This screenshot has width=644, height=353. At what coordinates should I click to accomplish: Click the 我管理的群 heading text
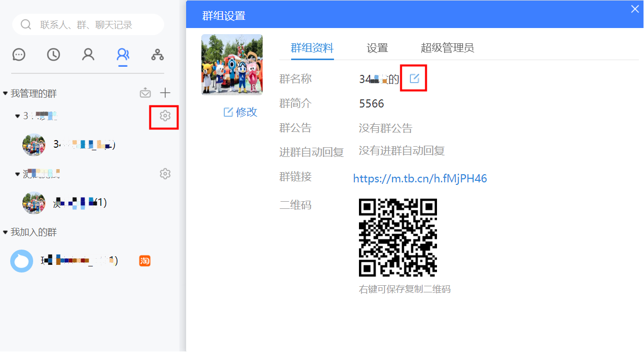point(34,94)
